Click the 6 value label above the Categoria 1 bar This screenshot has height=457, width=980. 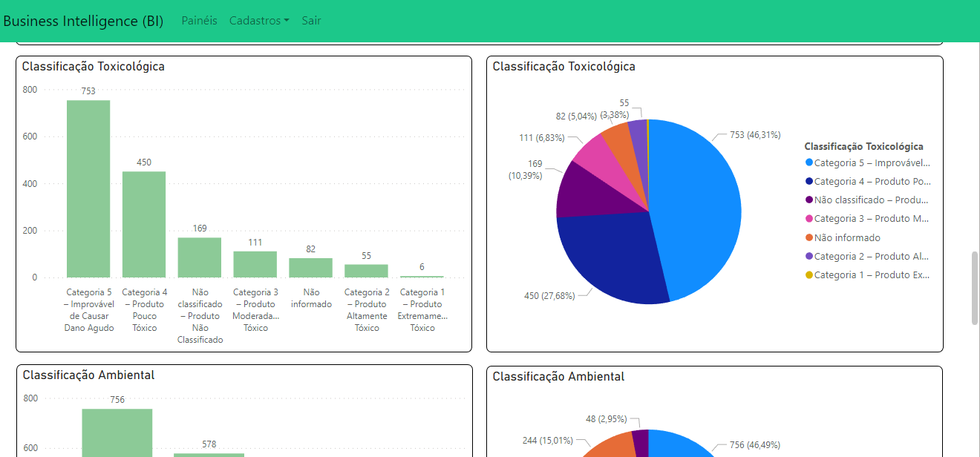point(422,267)
